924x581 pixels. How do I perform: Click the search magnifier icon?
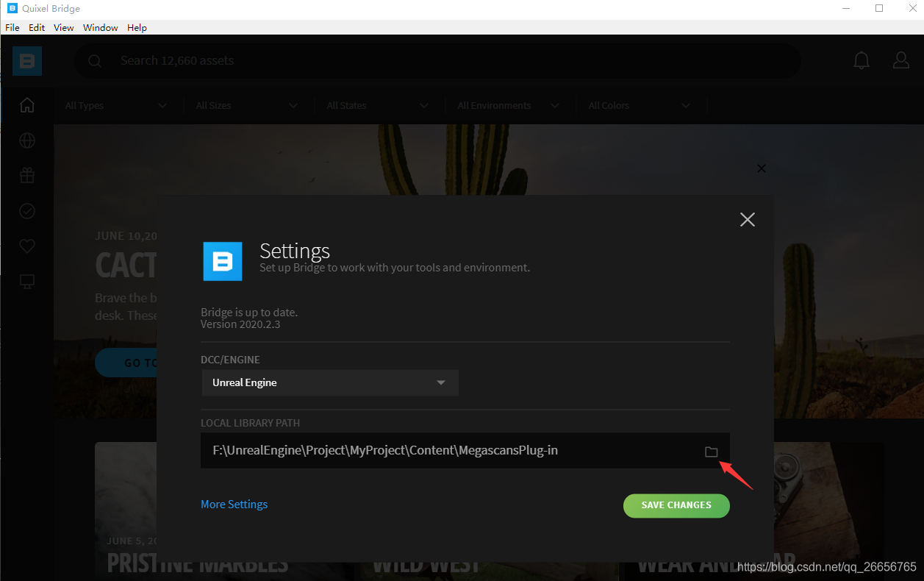(95, 61)
